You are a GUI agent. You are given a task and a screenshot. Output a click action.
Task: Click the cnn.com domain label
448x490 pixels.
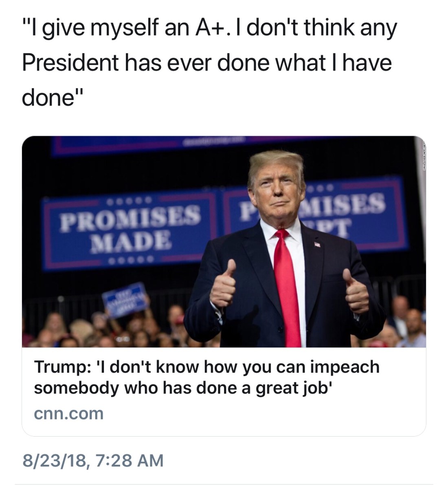tap(68, 413)
